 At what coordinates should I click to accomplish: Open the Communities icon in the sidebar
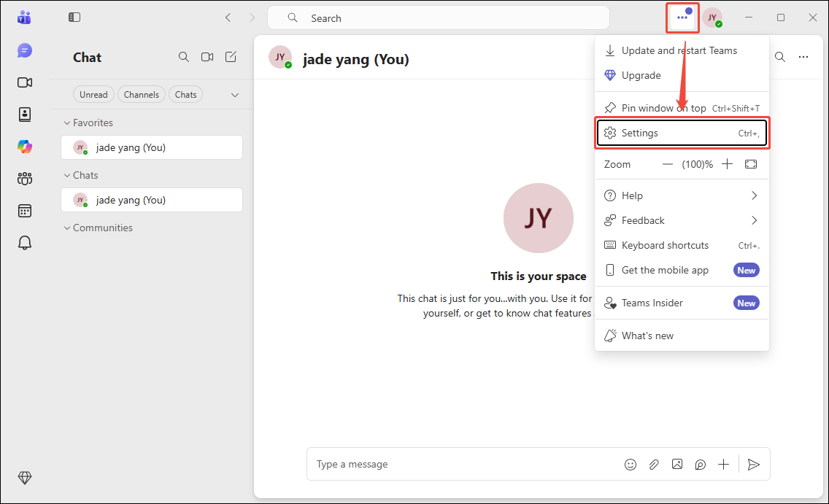point(24,179)
